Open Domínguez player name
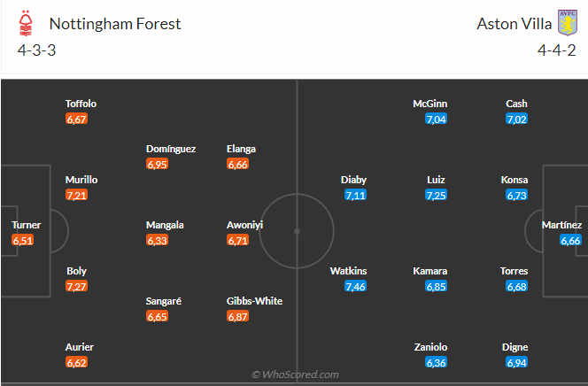 [x=171, y=149]
